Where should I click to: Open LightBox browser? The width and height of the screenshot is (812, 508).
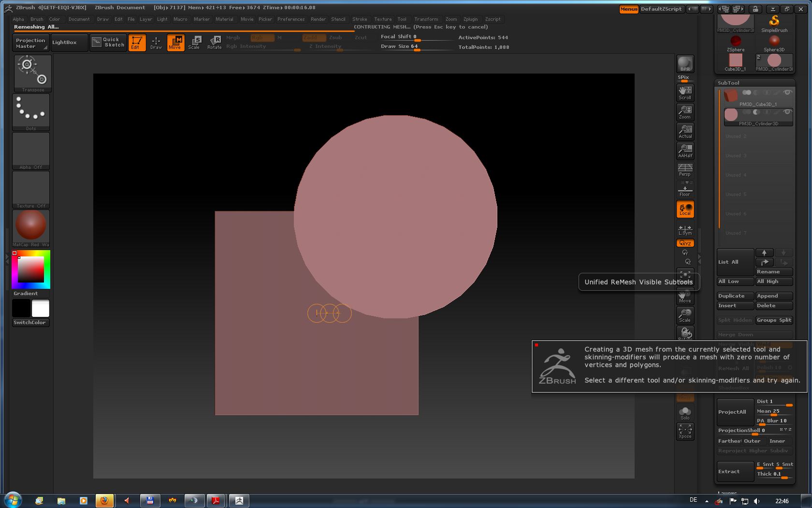[69, 43]
